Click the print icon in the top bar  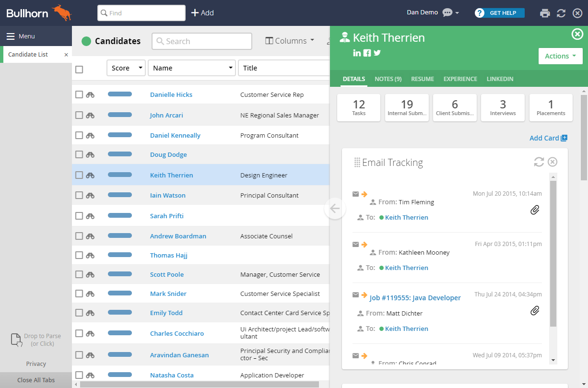pyautogui.click(x=545, y=13)
